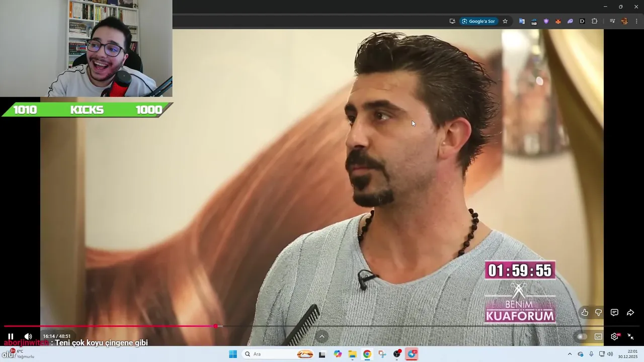Toggle subtitles/captions button
The height and width of the screenshot is (362, 644).
click(x=598, y=337)
